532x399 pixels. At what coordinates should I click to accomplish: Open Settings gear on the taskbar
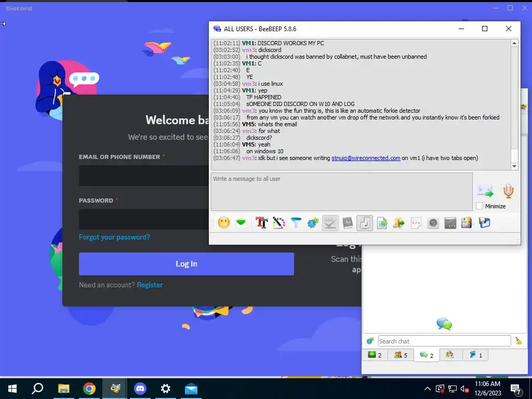[x=166, y=389]
